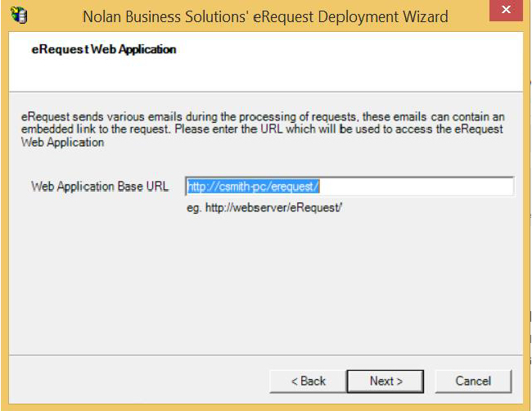Click the "eRequest Web Application" heading
The width and height of the screenshot is (532, 411).
click(x=104, y=50)
